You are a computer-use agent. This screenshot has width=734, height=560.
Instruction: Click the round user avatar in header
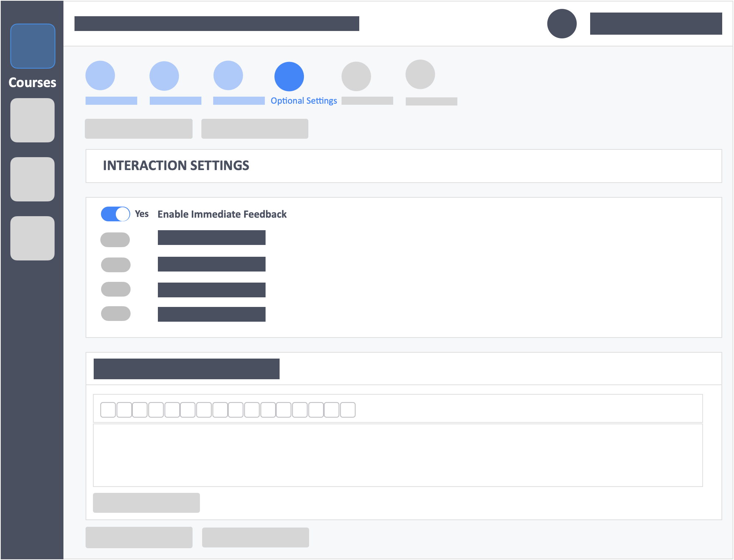[562, 24]
